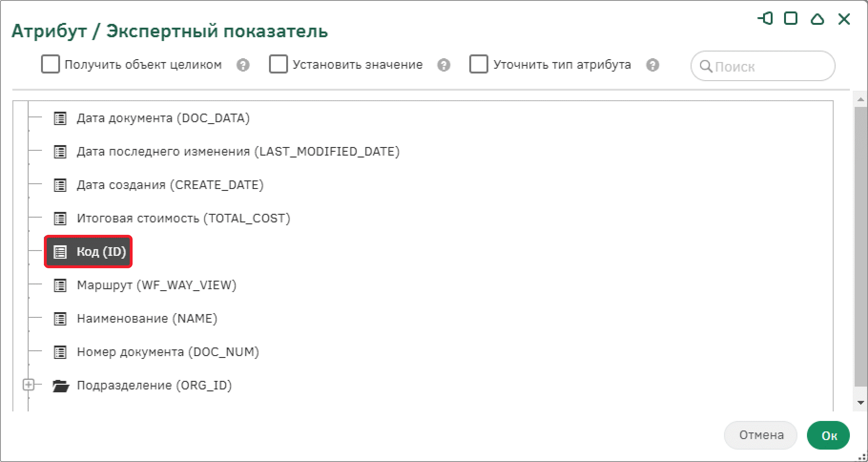Check the Установить значение checkbox

[279, 64]
